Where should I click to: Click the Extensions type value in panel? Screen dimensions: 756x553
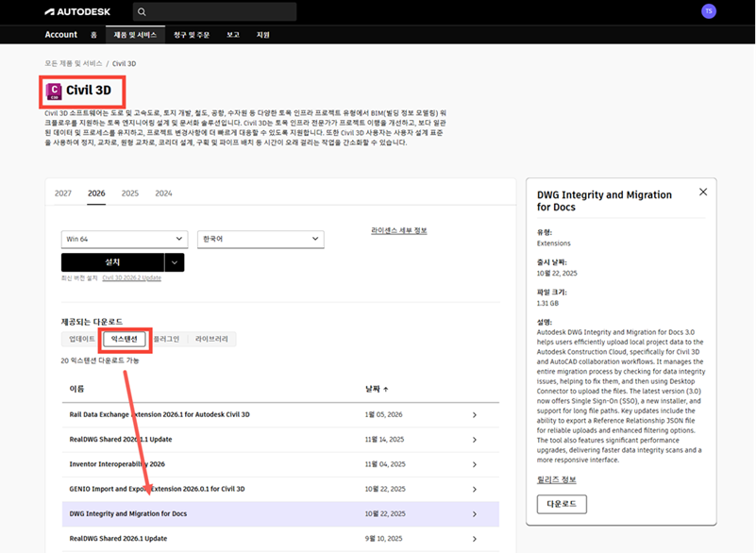click(x=553, y=243)
